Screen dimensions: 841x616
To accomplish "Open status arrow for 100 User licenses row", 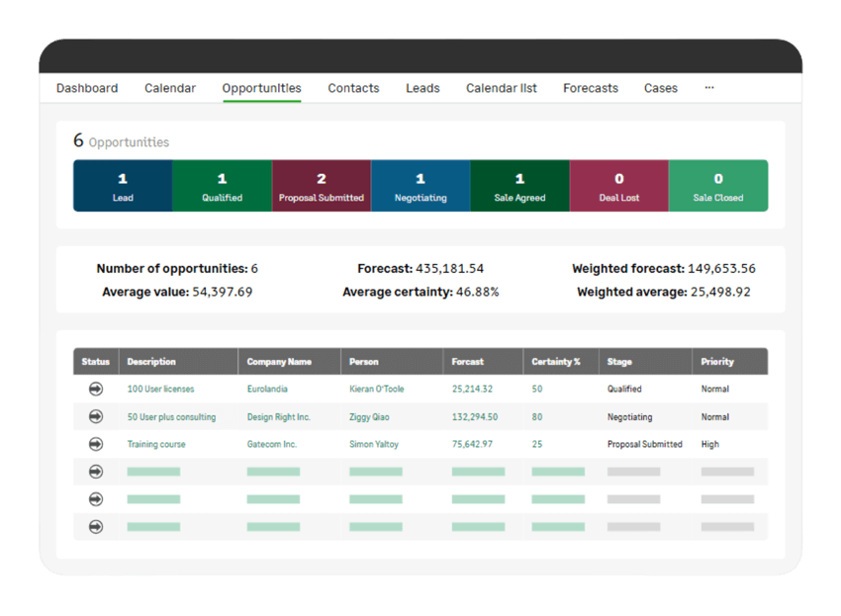I will (x=96, y=389).
